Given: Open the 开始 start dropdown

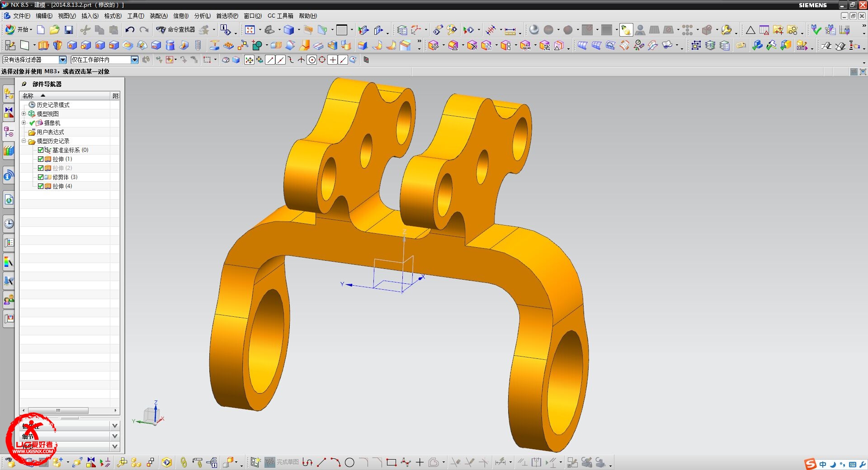Looking at the screenshot, I should coord(18,30).
